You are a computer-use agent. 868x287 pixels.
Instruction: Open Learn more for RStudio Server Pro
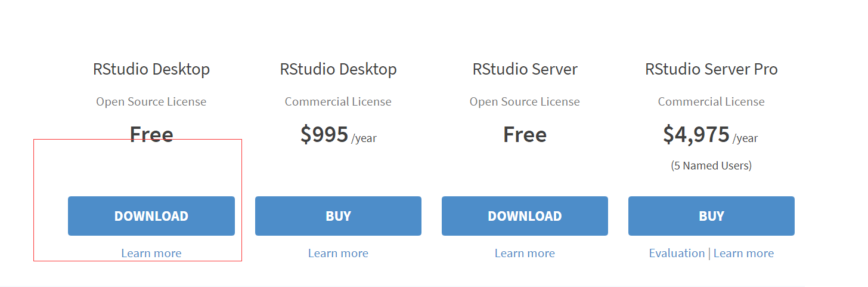point(743,253)
